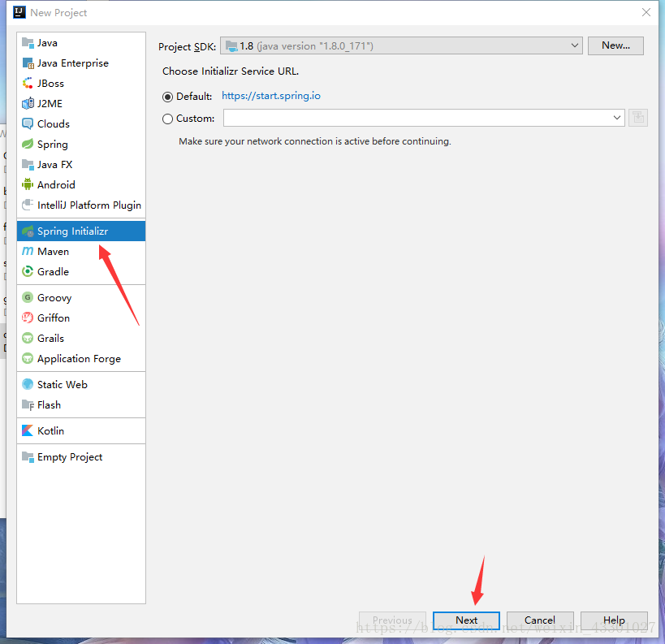Select Griffon project type label
Screen dimensions: 665x644
pyautogui.click(x=54, y=318)
